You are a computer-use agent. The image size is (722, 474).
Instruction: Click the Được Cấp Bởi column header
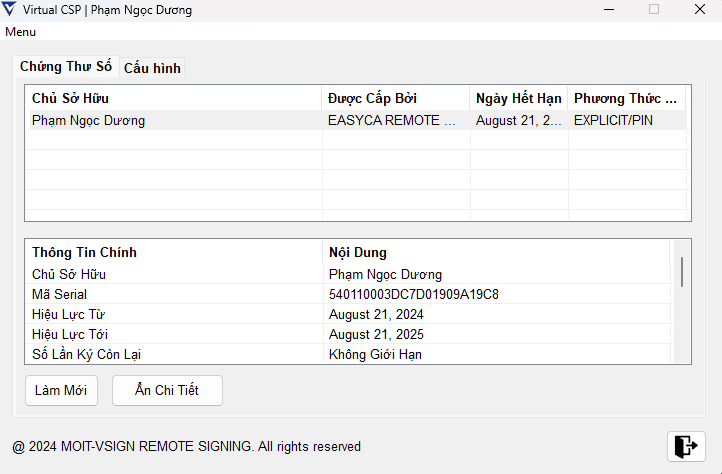pyautogui.click(x=396, y=98)
